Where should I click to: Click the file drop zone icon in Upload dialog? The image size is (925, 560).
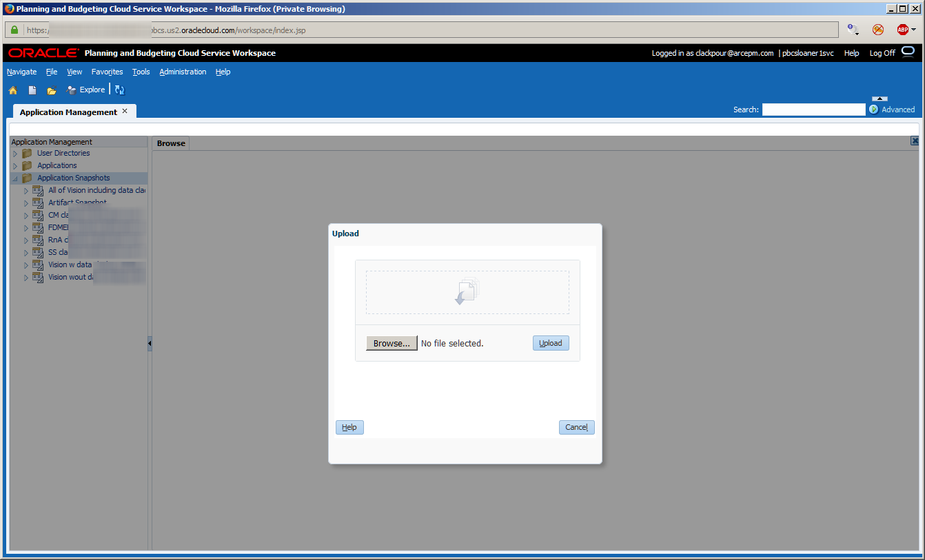[x=467, y=291]
